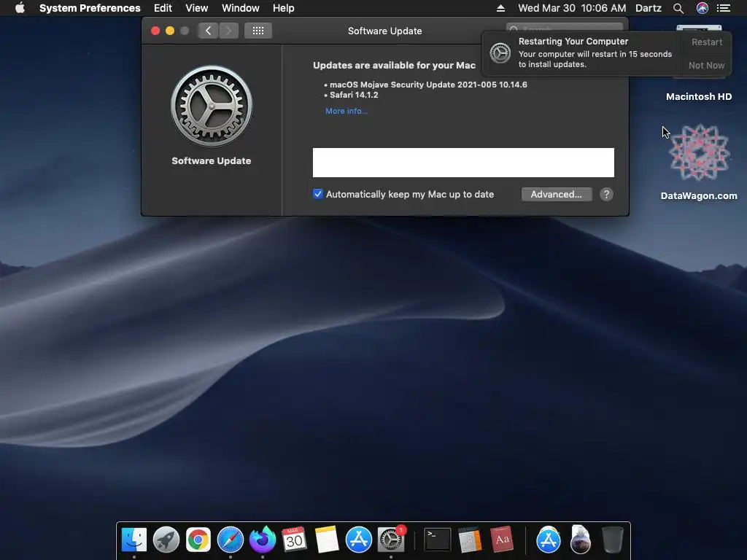Open Firefox from the Dock
Screen dimensions: 747x560
click(262, 540)
